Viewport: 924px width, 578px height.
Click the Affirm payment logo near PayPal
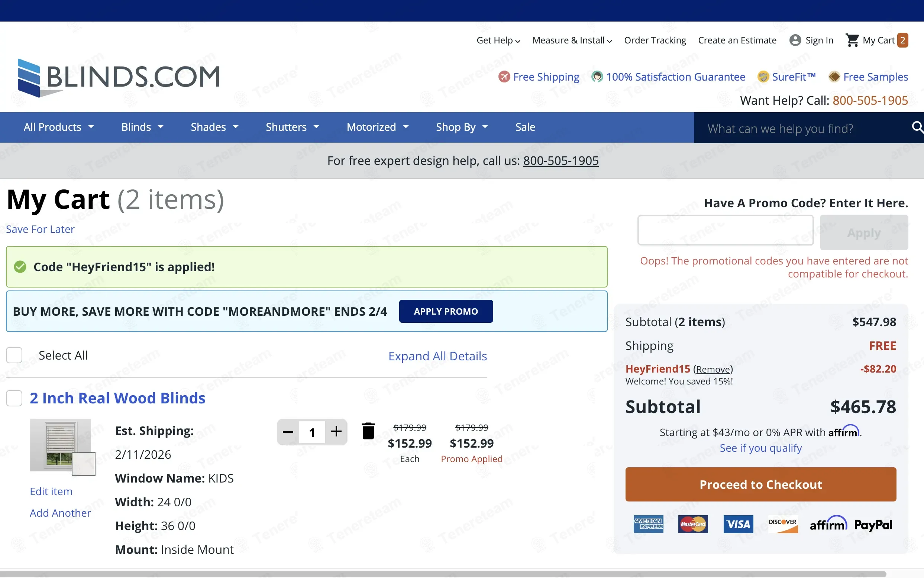point(828,524)
